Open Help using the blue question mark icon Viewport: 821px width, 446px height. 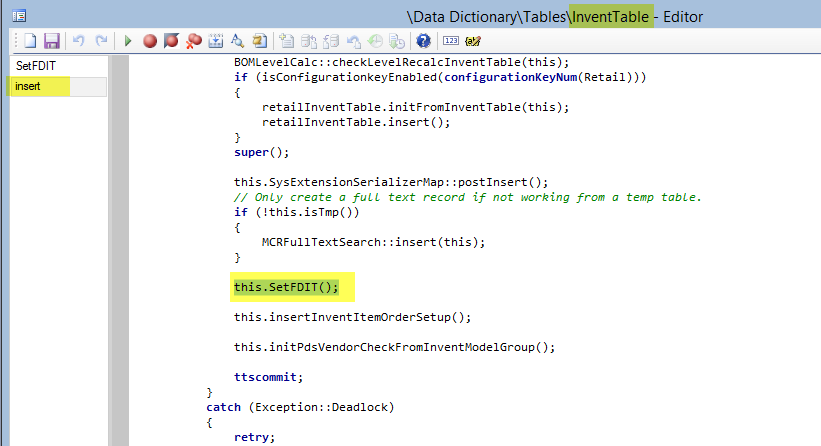coord(423,41)
